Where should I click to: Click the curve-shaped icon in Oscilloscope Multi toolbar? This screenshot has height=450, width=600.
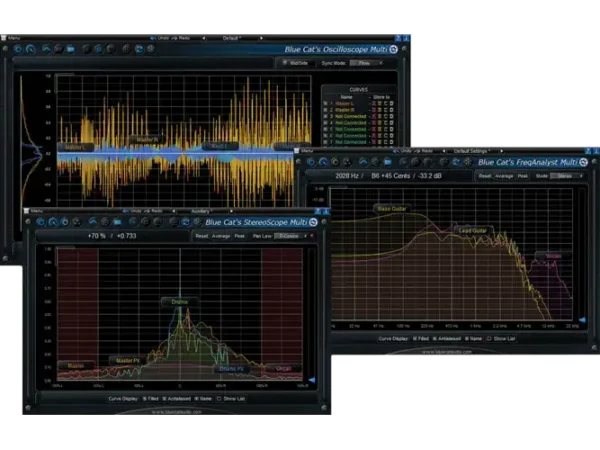click(x=46, y=49)
